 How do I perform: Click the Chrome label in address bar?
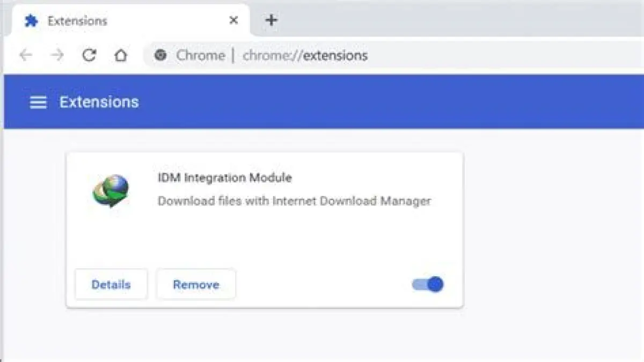[200, 55]
